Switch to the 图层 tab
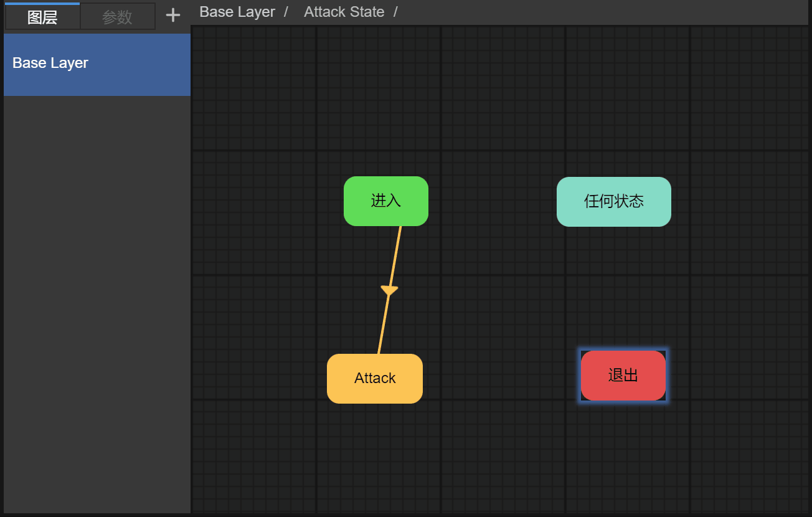The height and width of the screenshot is (517, 812). click(42, 17)
